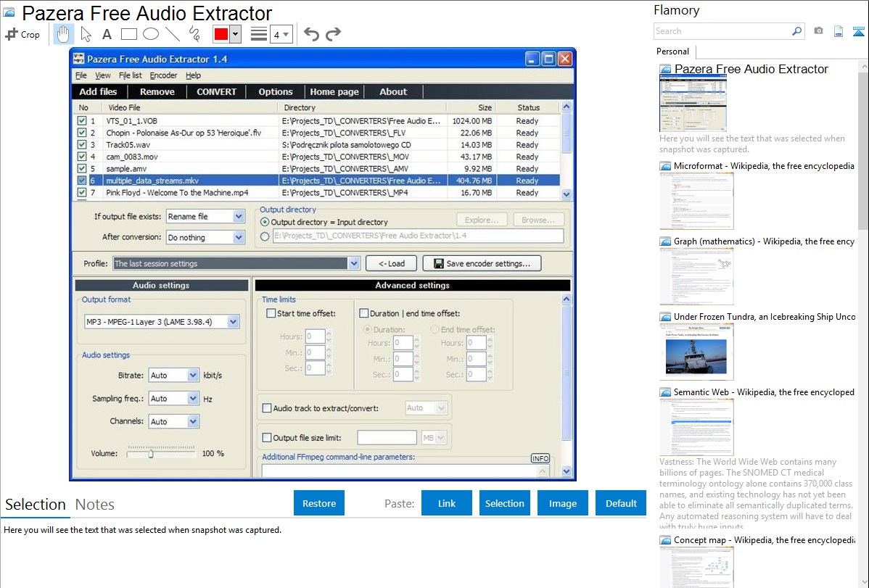The height and width of the screenshot is (588, 869).
Task: Choose the ellipse drawing tool
Action: tap(151, 34)
